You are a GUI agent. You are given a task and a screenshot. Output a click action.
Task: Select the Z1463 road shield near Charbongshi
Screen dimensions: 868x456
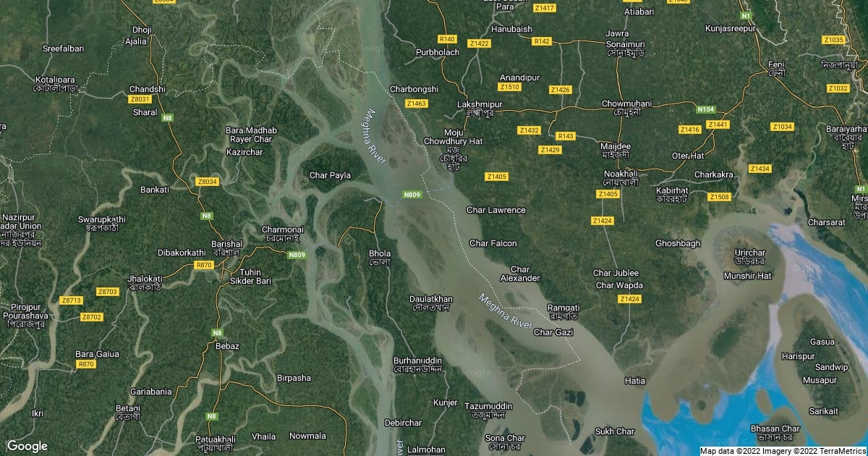coord(417,104)
